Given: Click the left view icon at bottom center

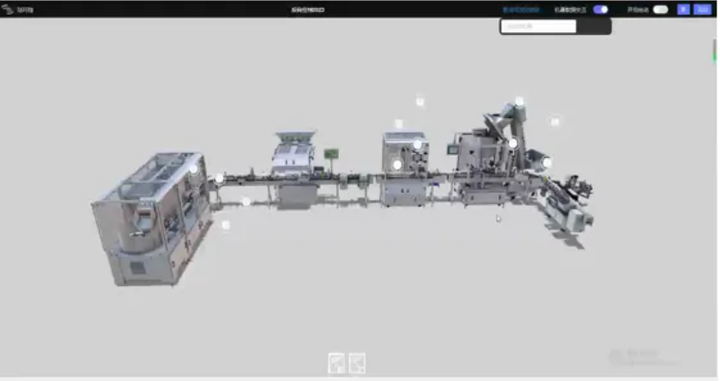Looking at the screenshot, I should pyautogui.click(x=337, y=363).
